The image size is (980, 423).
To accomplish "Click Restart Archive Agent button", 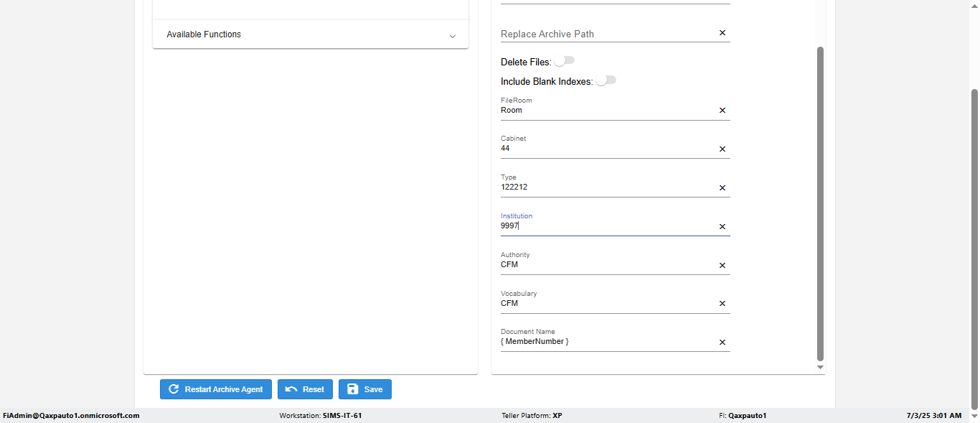I will pos(216,389).
